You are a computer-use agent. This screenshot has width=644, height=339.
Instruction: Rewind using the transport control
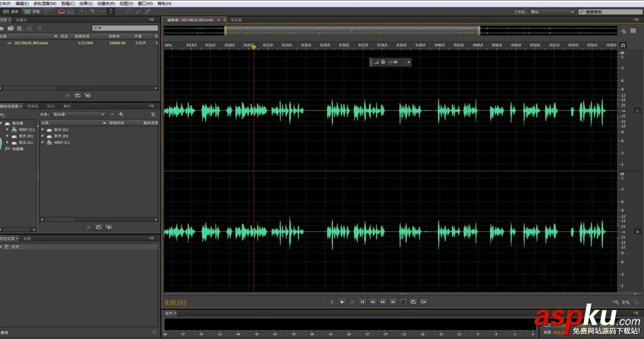point(372,302)
